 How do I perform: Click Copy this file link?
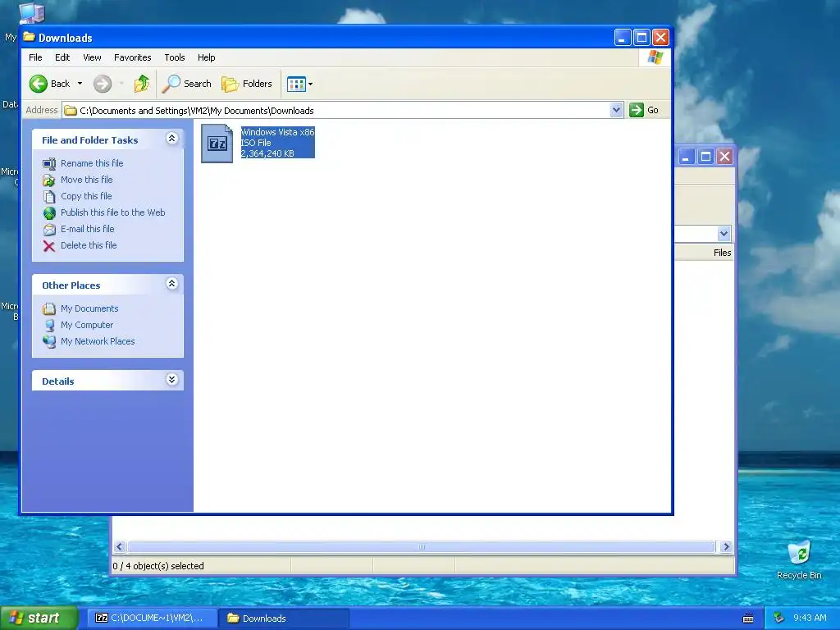(85, 196)
